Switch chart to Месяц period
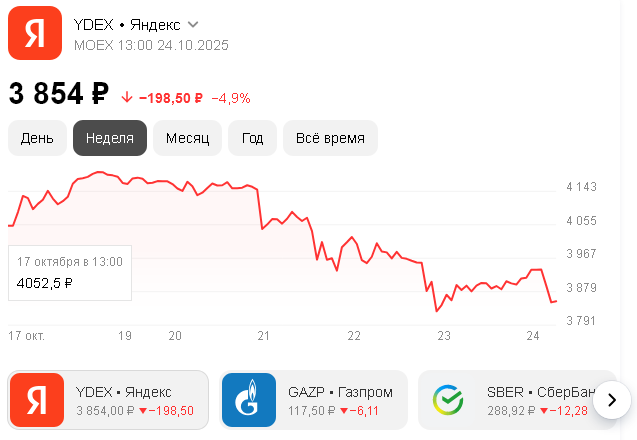Screen dimensions: 637x440 coord(187,138)
